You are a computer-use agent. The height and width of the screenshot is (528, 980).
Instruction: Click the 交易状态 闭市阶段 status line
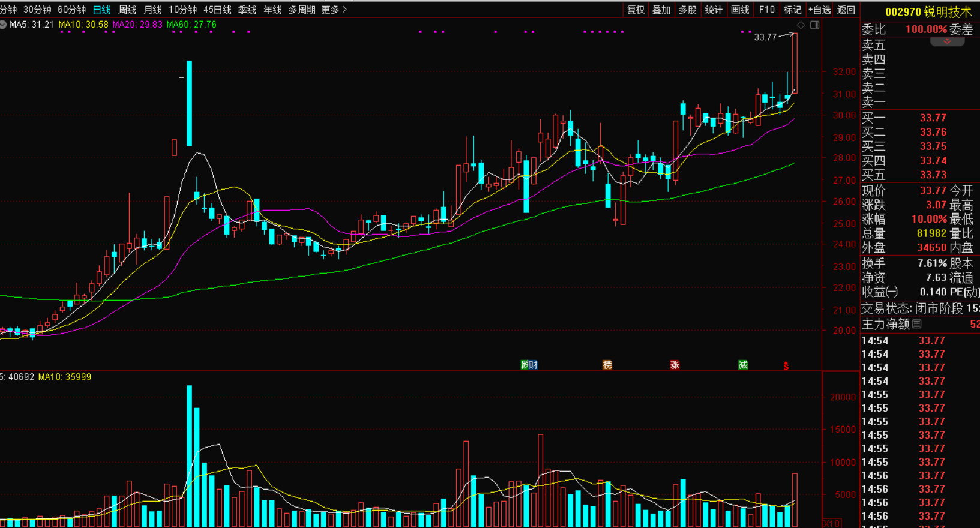click(921, 308)
